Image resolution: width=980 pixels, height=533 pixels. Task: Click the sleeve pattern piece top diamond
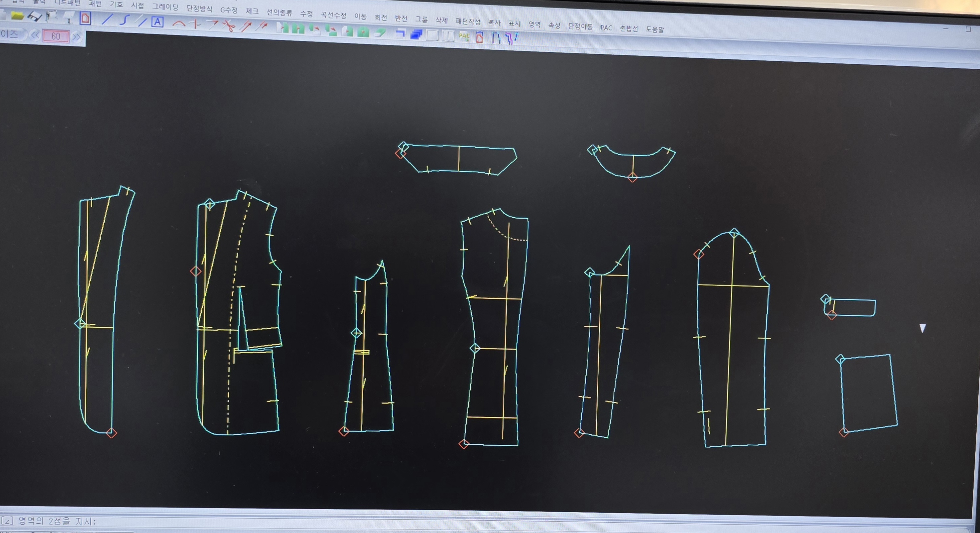pos(734,232)
